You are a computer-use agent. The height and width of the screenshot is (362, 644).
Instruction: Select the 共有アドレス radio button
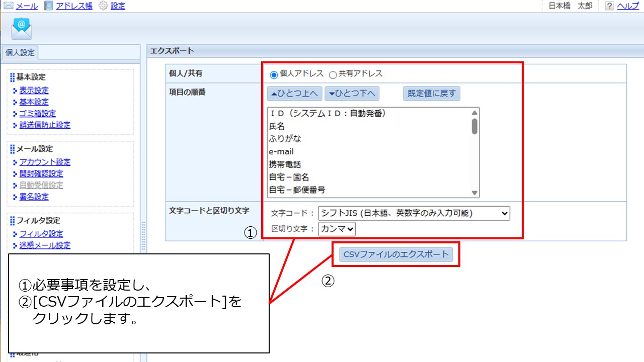pos(333,74)
